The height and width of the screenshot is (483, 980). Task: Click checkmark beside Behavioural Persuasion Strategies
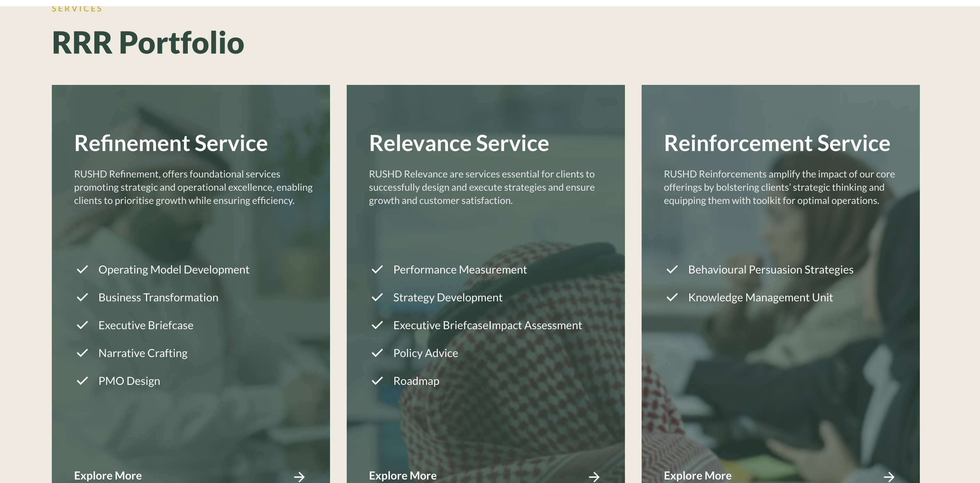coord(672,269)
